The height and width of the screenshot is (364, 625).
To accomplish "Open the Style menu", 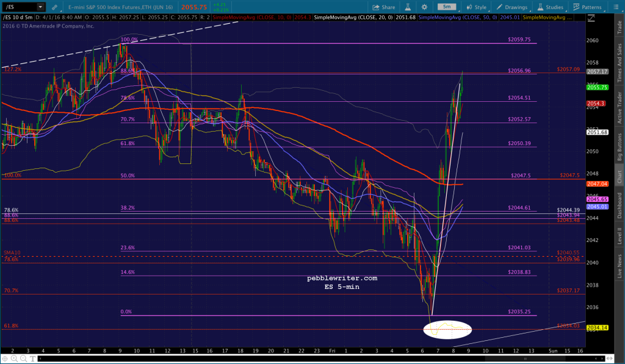I will pos(477,7).
